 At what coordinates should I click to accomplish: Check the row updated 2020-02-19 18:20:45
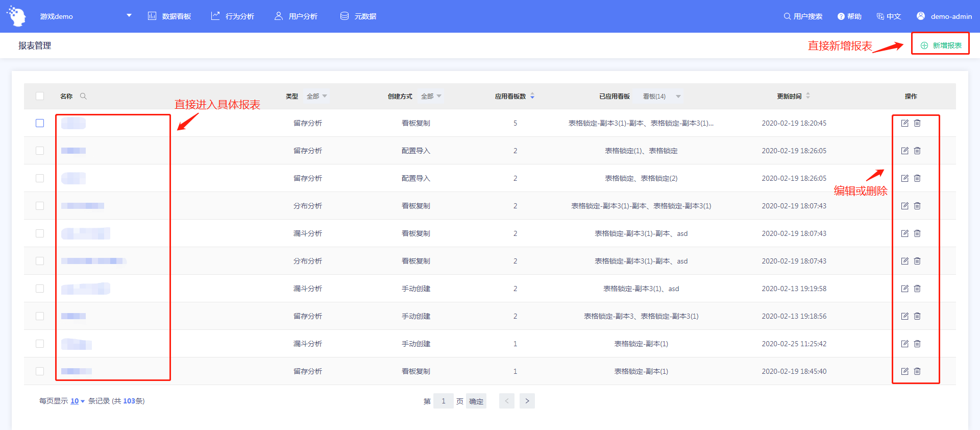coord(40,123)
